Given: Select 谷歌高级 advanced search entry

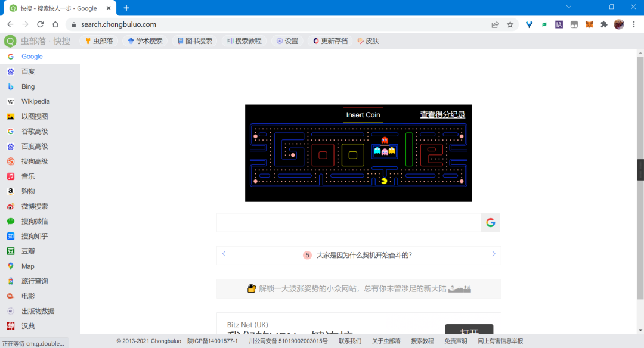Looking at the screenshot, I should click(40, 131).
